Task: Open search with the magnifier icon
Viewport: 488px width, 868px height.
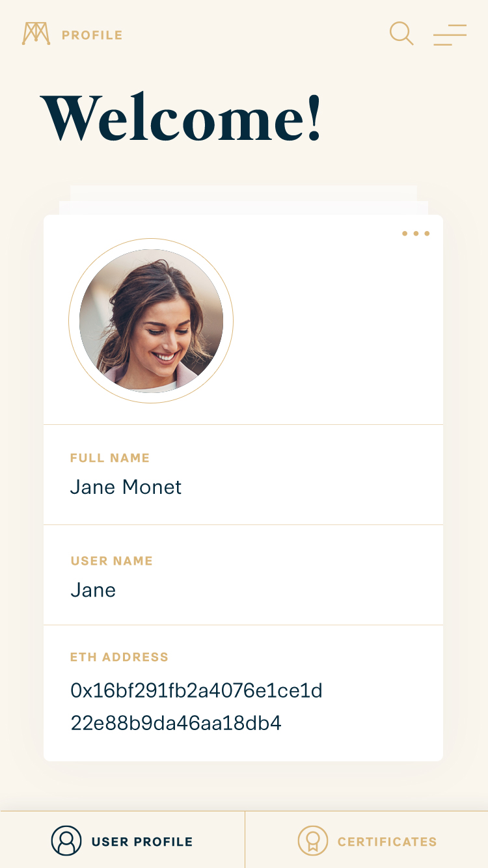Action: [401, 33]
